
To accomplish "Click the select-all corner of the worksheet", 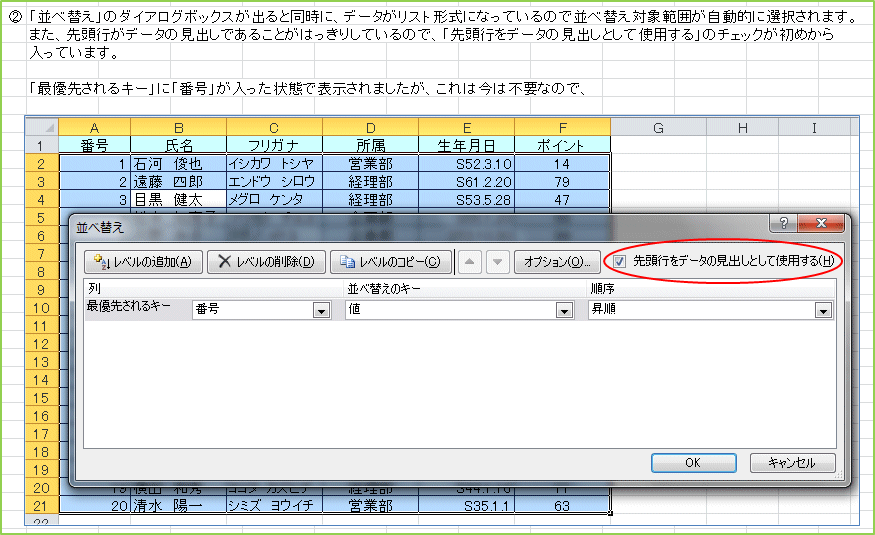I will (x=42, y=127).
